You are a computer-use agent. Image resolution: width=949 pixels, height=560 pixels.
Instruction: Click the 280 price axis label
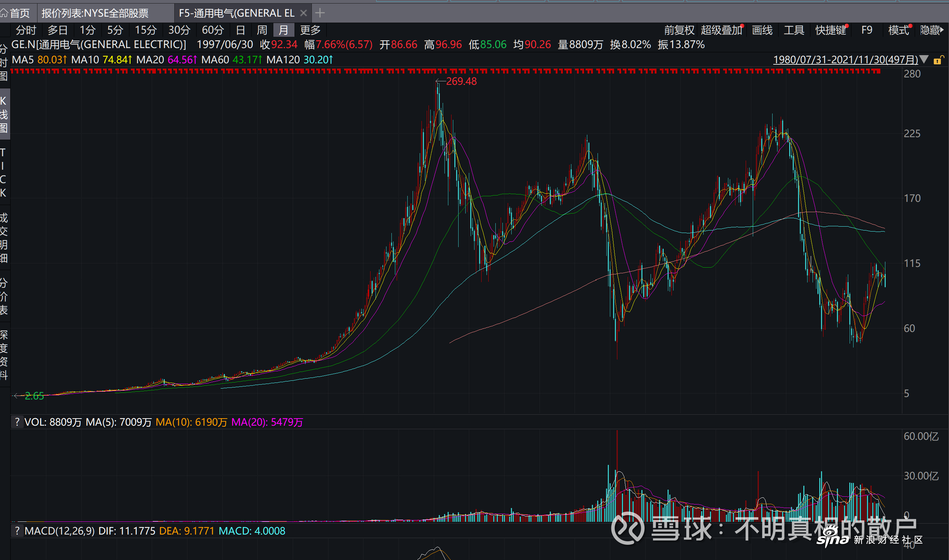tap(912, 74)
